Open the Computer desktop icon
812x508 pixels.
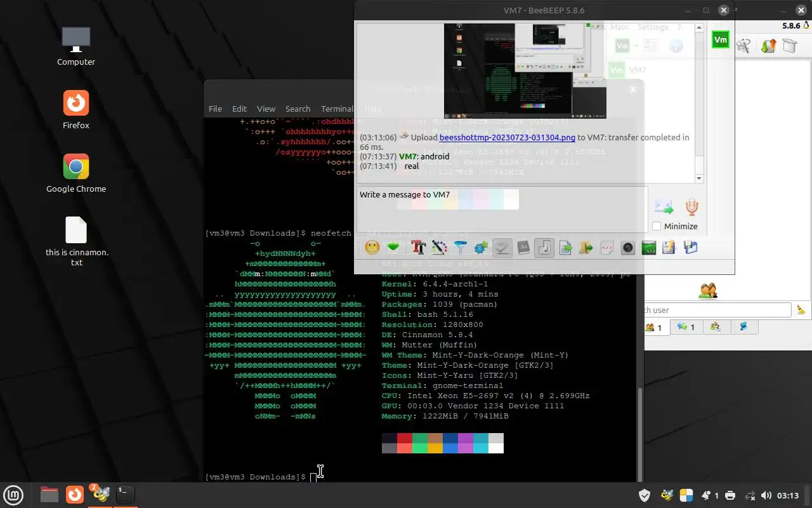pyautogui.click(x=76, y=46)
